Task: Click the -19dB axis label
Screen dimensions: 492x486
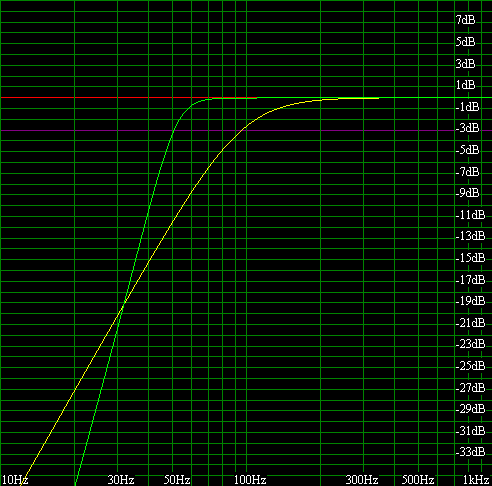Action: click(x=470, y=301)
